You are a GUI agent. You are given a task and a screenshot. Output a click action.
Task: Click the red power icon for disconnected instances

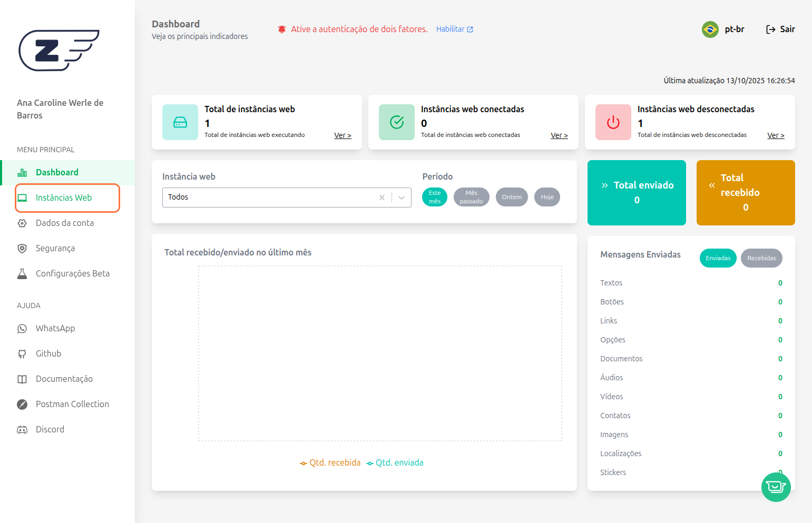(613, 122)
